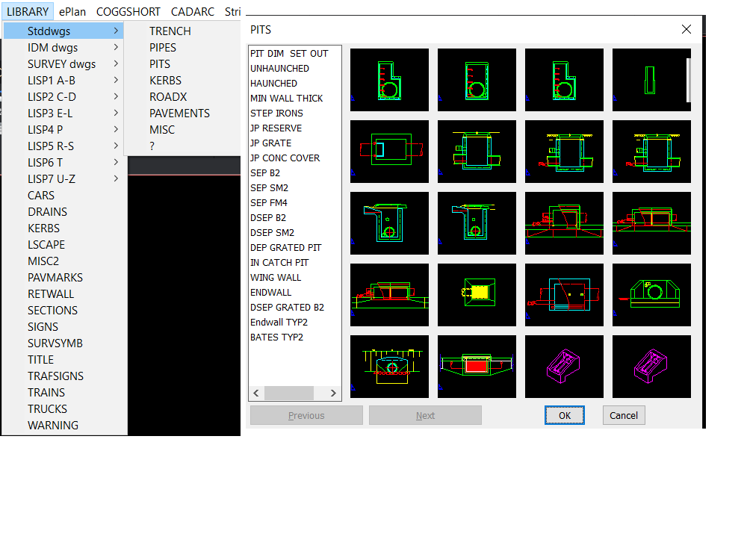The height and width of the screenshot is (560, 747).
Task: Choose PAVEMENTS from the Stddwgs submenu
Action: coord(179,113)
